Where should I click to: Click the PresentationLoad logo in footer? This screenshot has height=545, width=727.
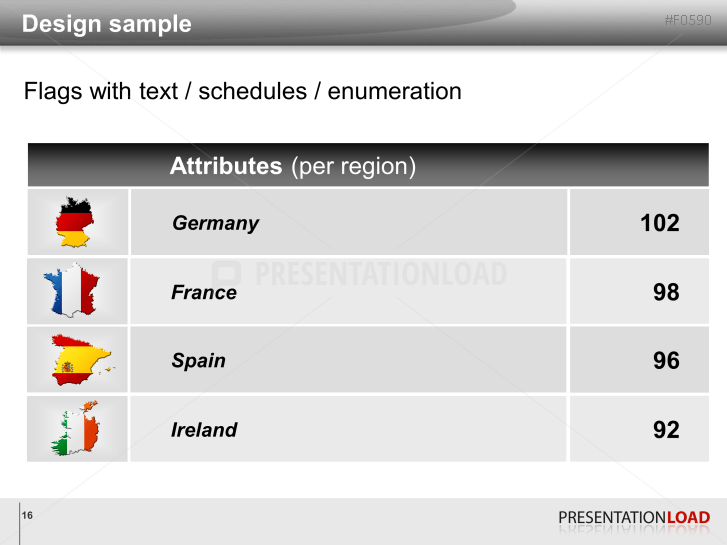click(x=634, y=518)
